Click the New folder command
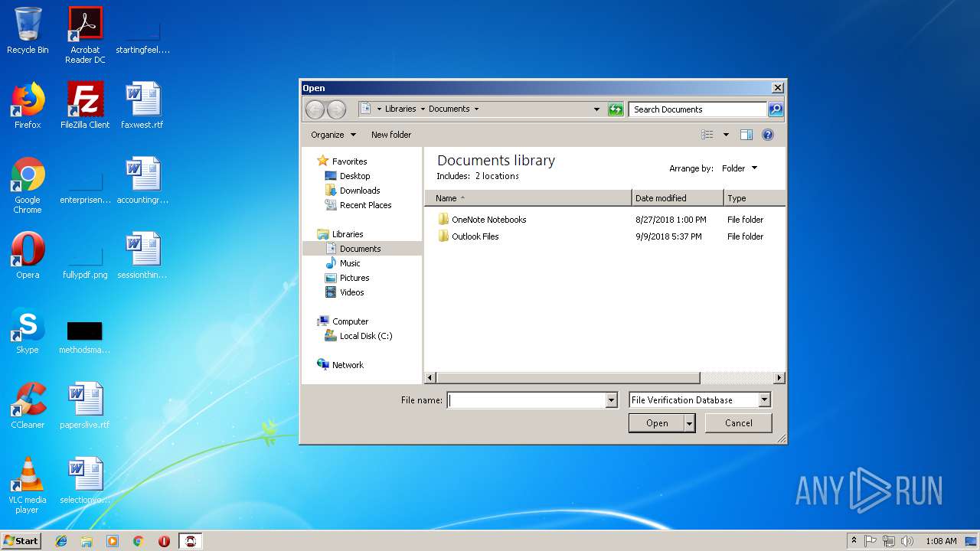980x551 pixels. [391, 135]
